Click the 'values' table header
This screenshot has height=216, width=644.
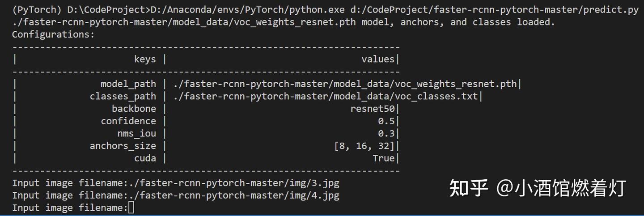pos(378,59)
